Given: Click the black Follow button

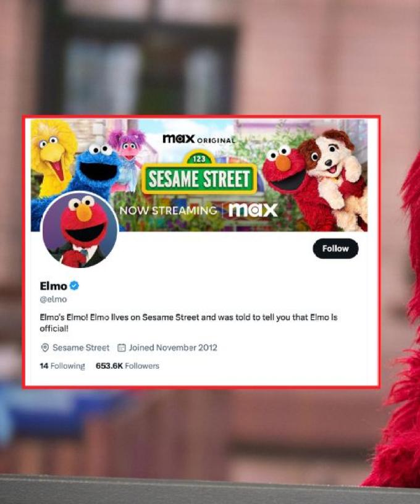Looking at the screenshot, I should (335, 248).
